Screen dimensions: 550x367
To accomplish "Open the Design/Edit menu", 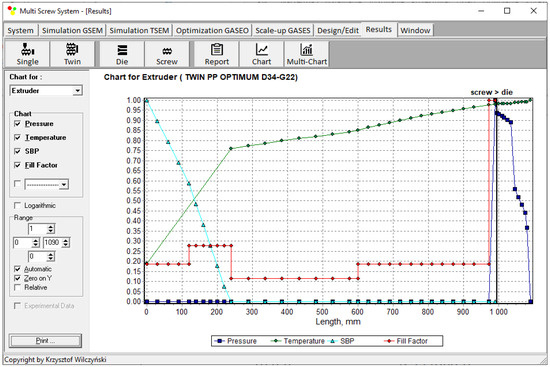I will (338, 31).
